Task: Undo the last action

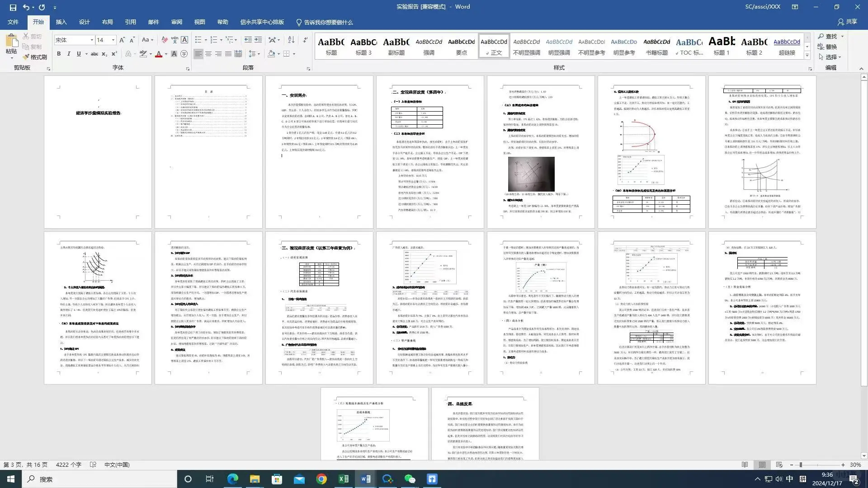Action: tap(26, 7)
